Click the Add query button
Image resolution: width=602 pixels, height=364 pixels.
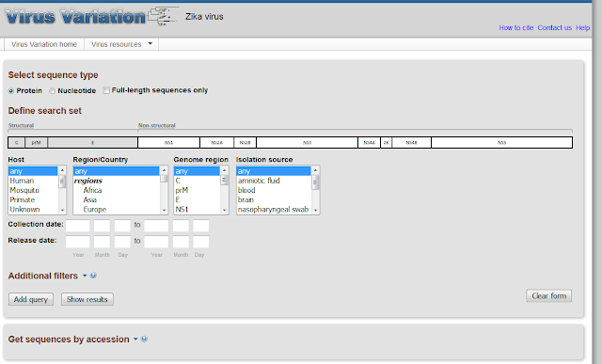31,299
